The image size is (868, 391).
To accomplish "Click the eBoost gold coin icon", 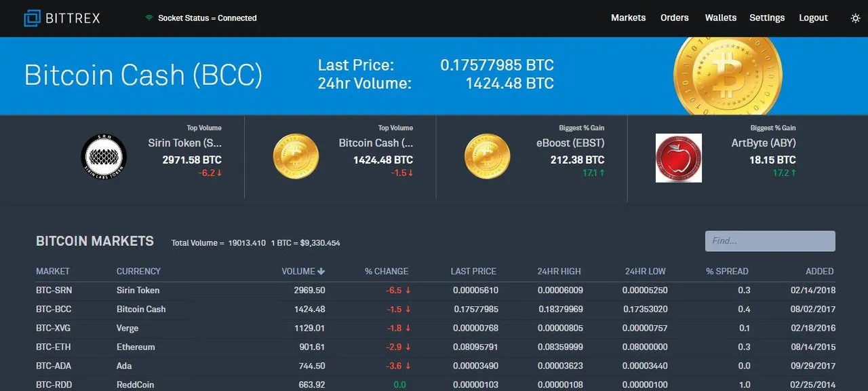I will pyautogui.click(x=487, y=157).
